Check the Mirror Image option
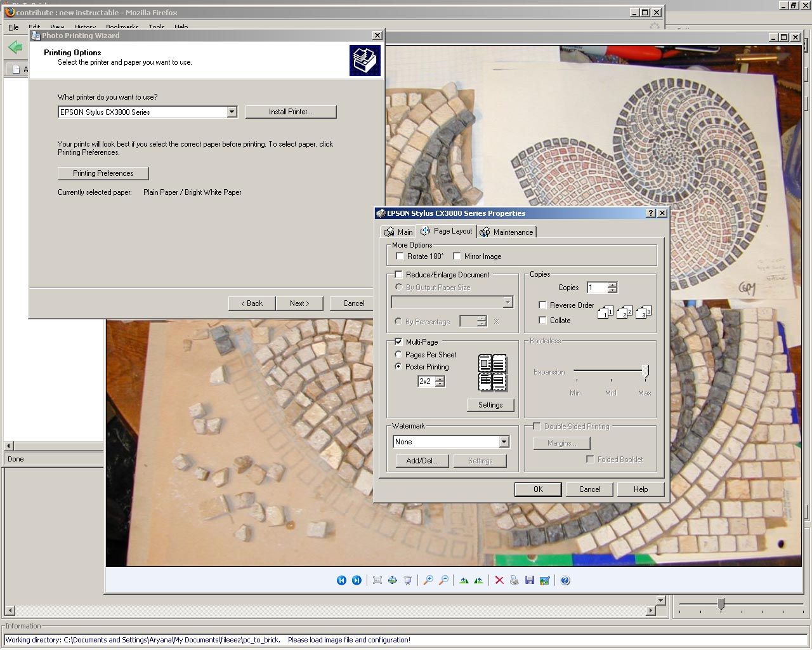 tap(457, 256)
